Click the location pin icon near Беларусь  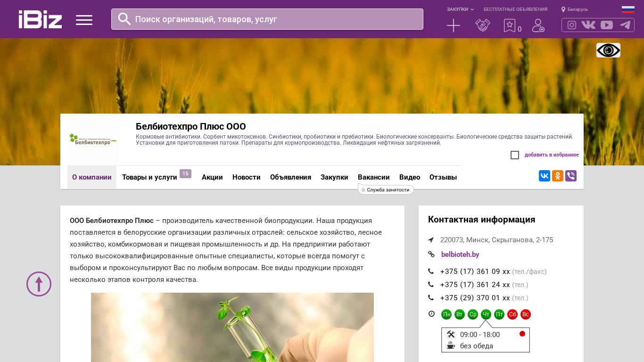point(563,9)
